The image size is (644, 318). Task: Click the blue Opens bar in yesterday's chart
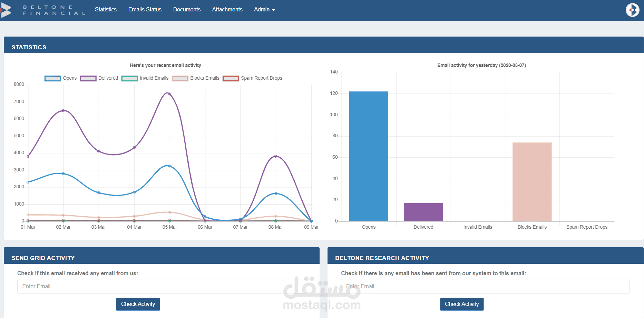point(369,156)
